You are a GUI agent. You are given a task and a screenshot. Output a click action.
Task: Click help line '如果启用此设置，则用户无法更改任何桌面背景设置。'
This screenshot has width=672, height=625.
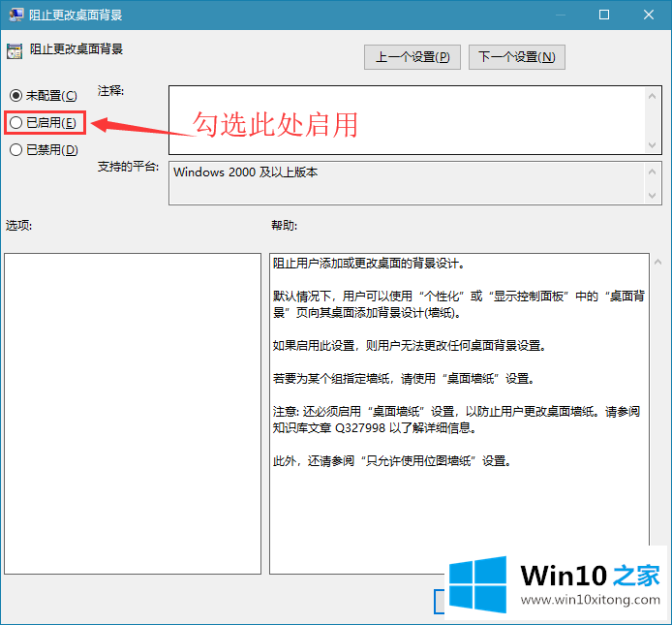(x=411, y=345)
